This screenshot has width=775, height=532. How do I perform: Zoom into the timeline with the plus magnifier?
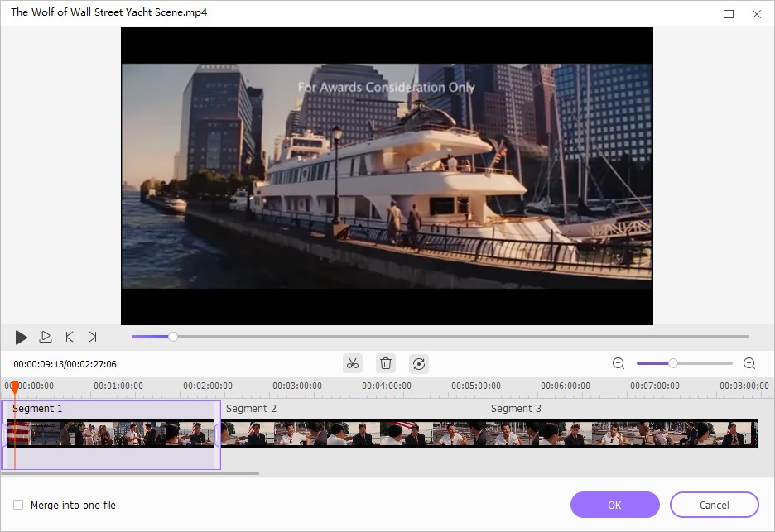[x=748, y=362]
